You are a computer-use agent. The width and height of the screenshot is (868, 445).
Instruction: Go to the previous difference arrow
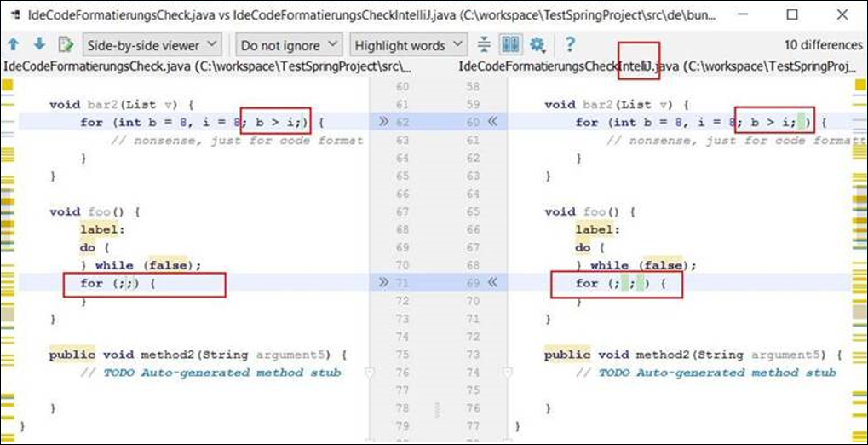pyautogui.click(x=14, y=44)
